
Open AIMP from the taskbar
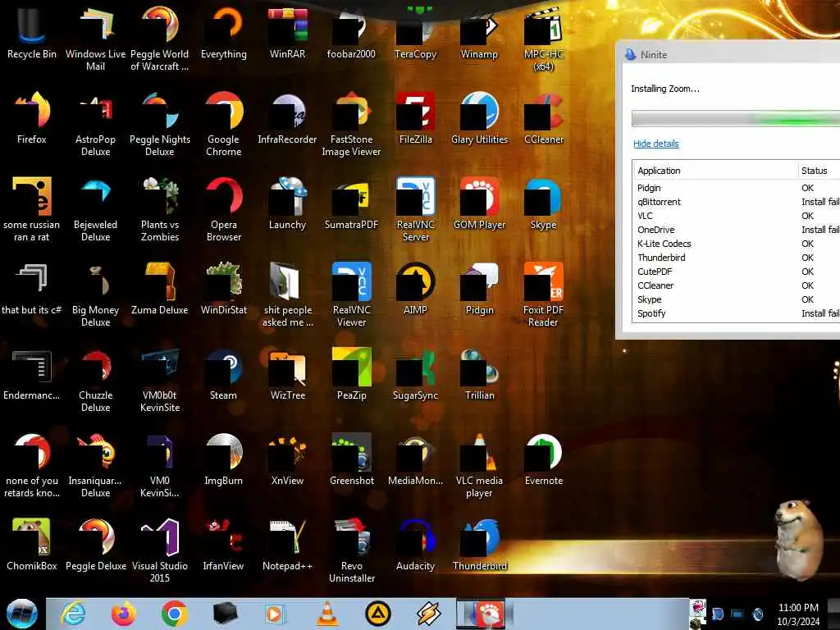coord(377,614)
